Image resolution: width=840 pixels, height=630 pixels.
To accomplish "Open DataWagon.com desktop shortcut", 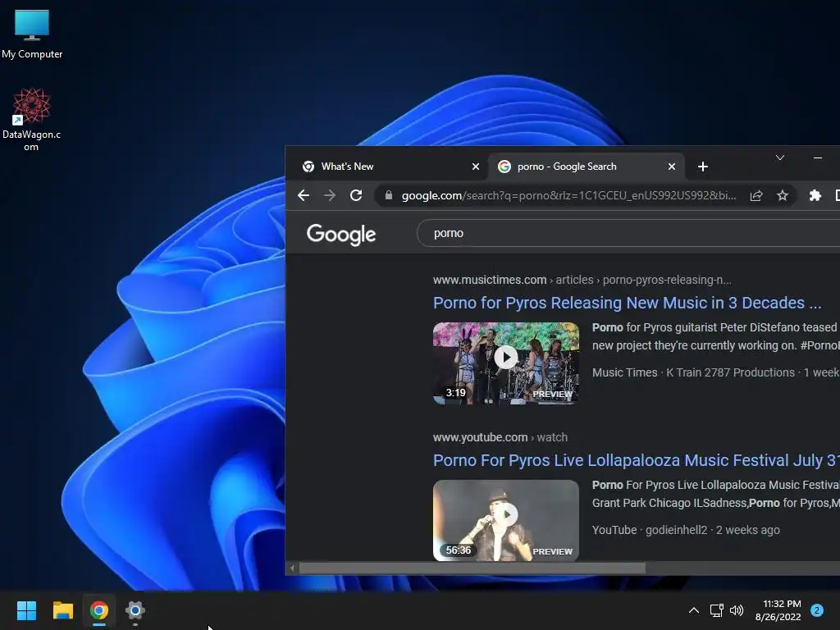I will click(31, 120).
